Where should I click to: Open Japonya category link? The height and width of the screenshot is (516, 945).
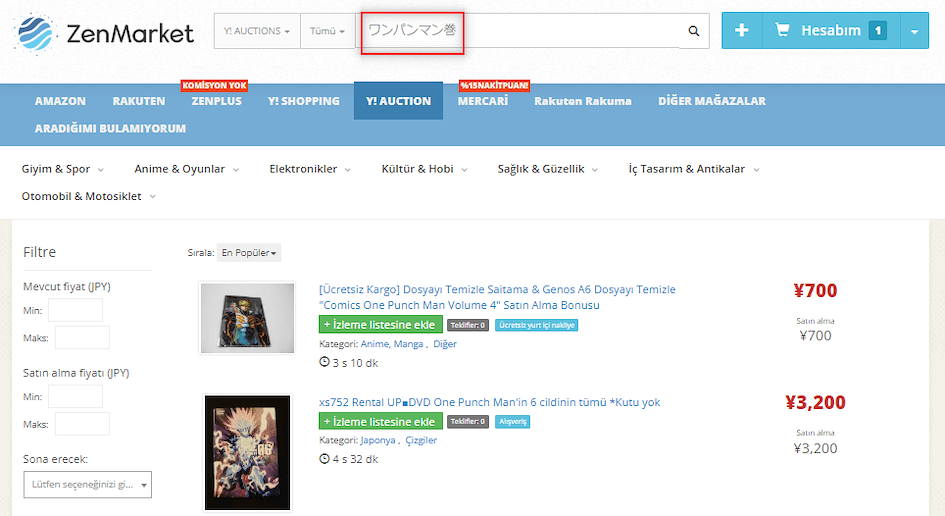[x=378, y=440]
